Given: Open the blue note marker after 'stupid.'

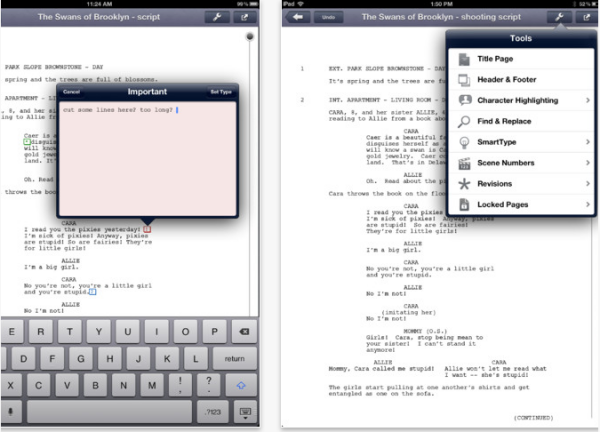Looking at the screenshot, I should (x=92, y=292).
